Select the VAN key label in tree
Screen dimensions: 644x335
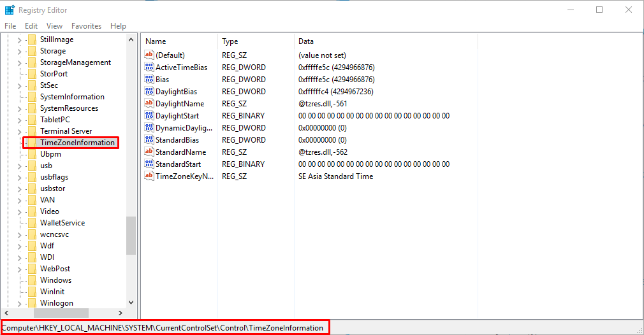[47, 200]
